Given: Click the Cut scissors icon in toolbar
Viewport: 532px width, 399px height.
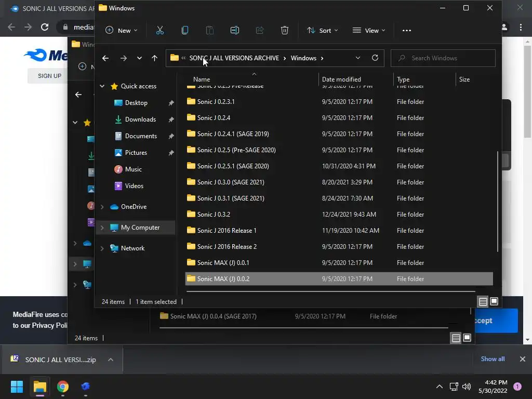Looking at the screenshot, I should coord(160,30).
